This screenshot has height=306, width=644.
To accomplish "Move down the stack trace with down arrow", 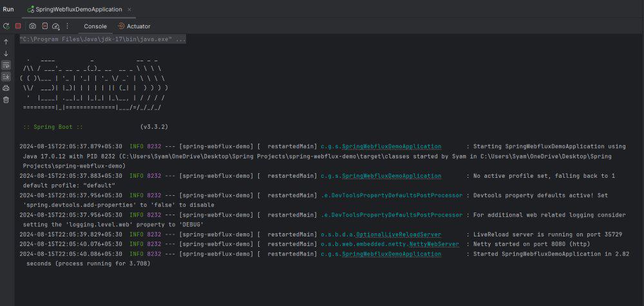I will 6,53.
